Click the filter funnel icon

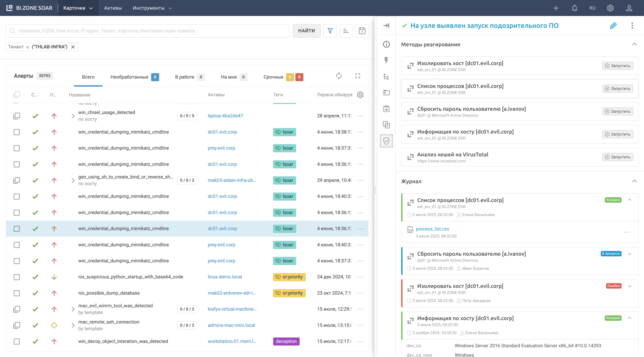330,31
